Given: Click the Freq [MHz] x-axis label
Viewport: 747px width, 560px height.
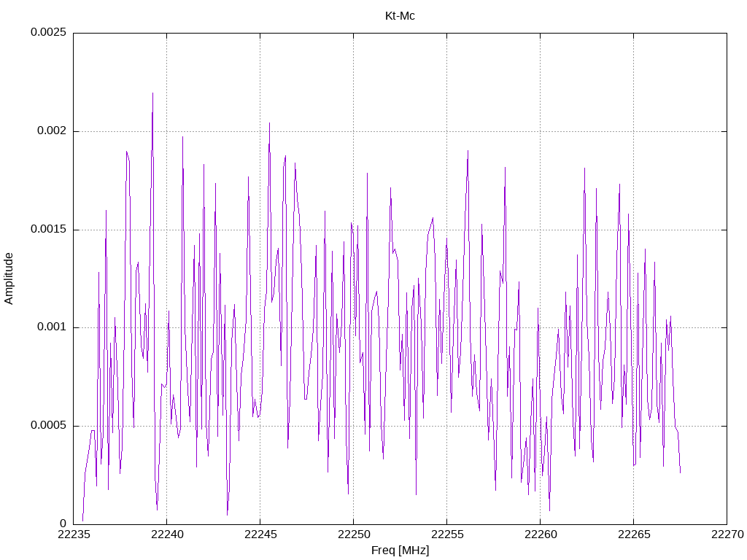Looking at the screenshot, I should [x=400, y=551].
